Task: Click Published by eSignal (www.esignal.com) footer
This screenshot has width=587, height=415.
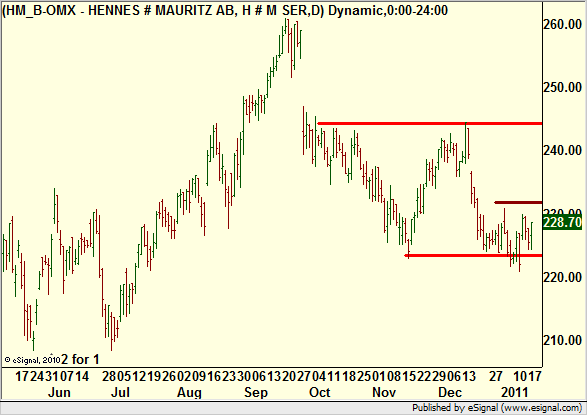Action: pos(497,408)
